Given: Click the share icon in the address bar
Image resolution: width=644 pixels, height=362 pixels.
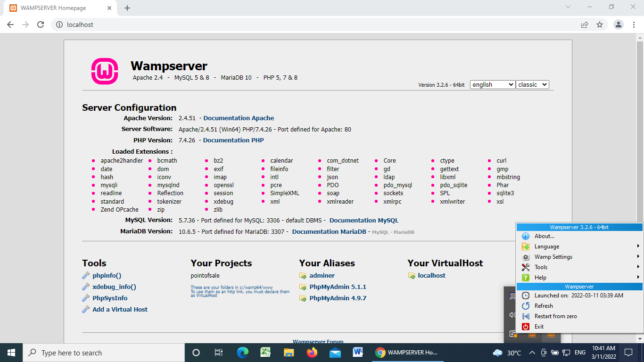Looking at the screenshot, I should [585, 25].
